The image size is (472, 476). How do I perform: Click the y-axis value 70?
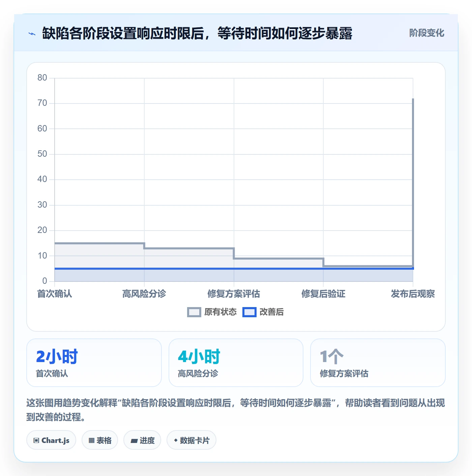[42, 103]
